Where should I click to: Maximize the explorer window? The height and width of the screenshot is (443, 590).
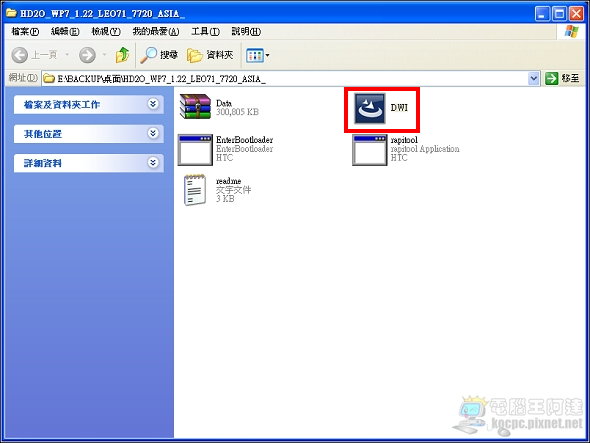[x=560, y=14]
